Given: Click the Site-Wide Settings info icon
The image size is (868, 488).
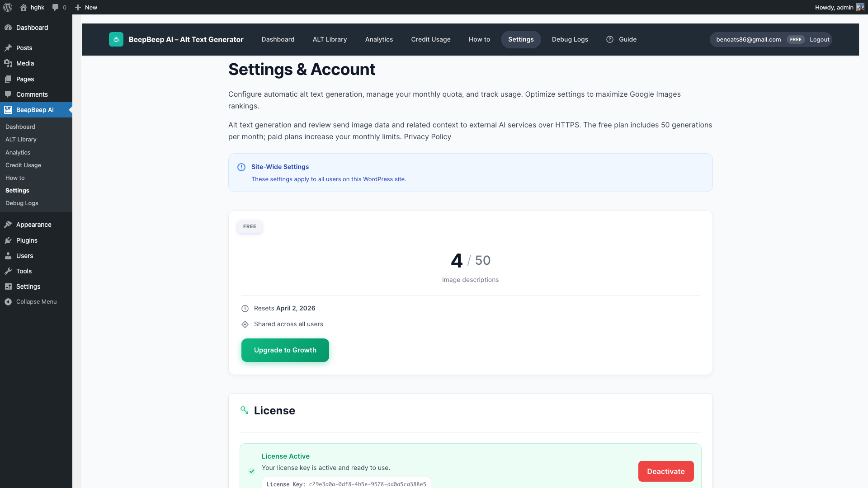Looking at the screenshot, I should point(241,167).
